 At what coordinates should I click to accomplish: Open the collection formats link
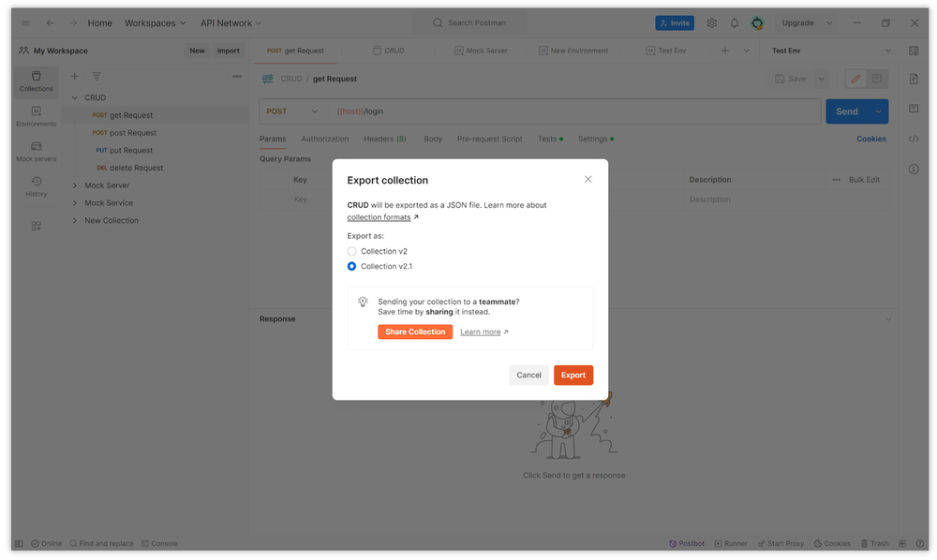click(x=379, y=217)
